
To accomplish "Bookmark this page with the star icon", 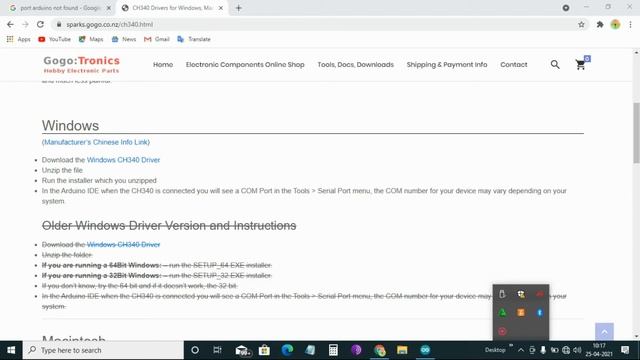I will [x=581, y=24].
